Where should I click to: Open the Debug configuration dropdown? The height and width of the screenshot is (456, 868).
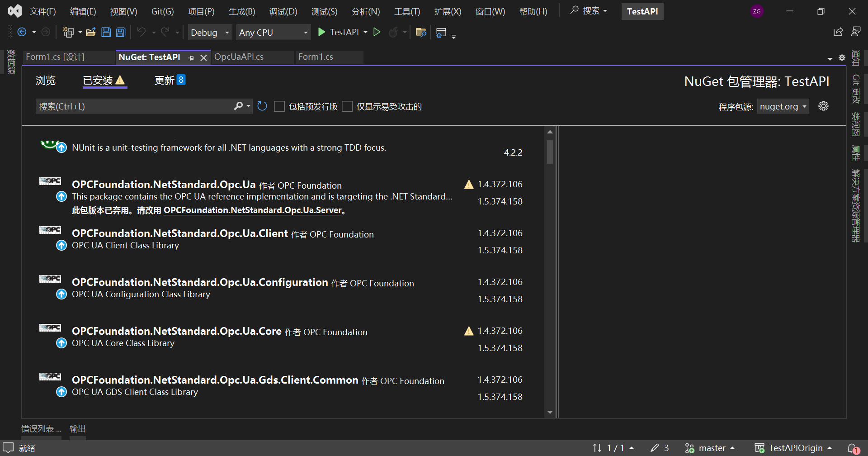coord(210,33)
